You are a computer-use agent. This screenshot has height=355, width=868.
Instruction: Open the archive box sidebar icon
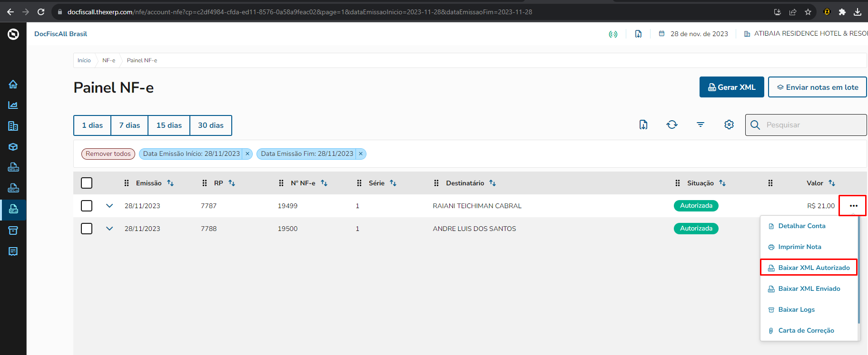point(13,230)
